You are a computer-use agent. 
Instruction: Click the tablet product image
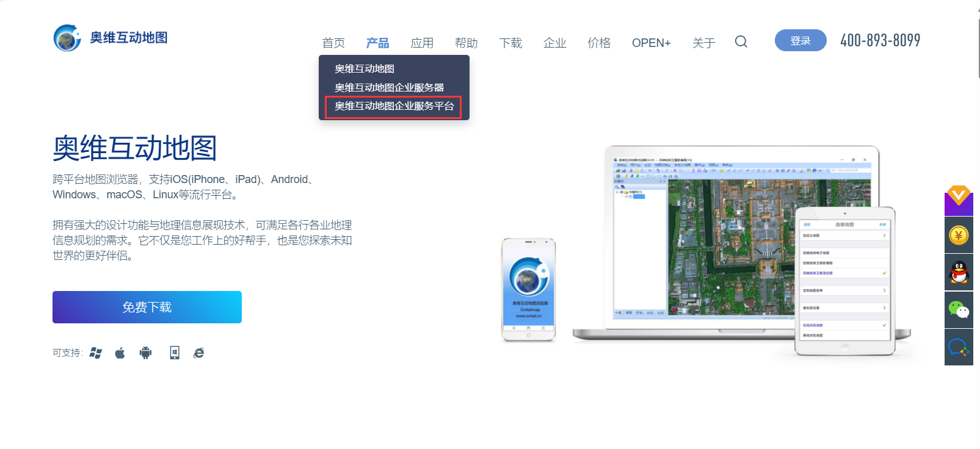point(845,281)
